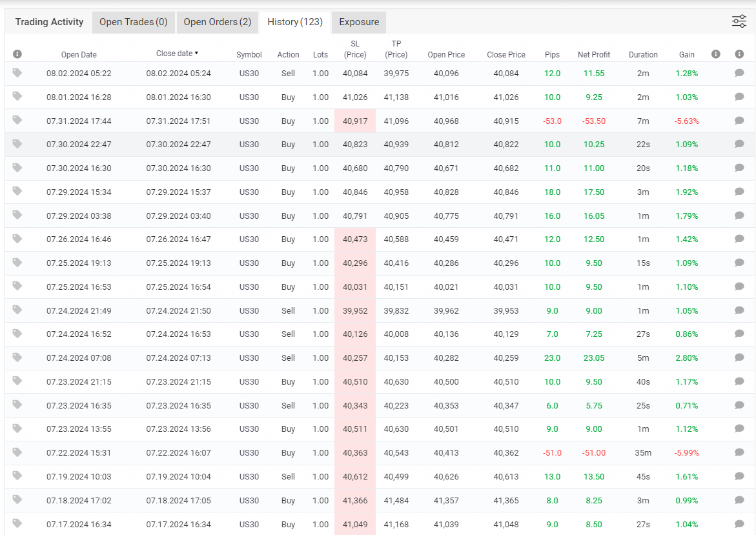Sort table by Net Profit header
This screenshot has height=535, width=756.
[593, 55]
